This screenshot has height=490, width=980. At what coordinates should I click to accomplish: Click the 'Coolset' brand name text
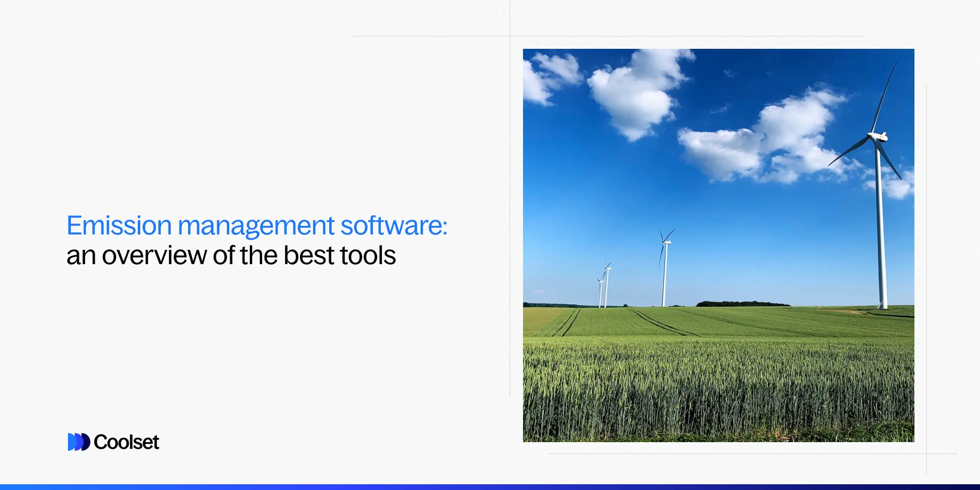pyautogui.click(x=127, y=443)
